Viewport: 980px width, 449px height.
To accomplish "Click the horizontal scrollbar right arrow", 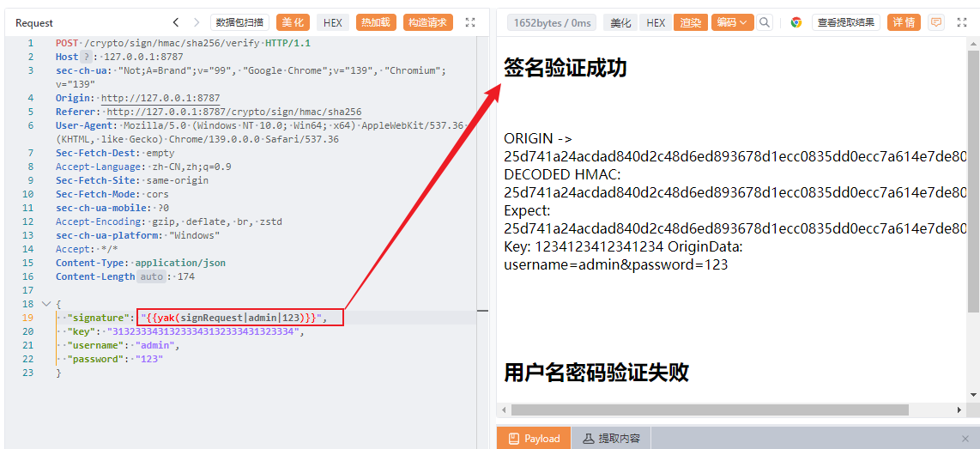I will (x=960, y=410).
